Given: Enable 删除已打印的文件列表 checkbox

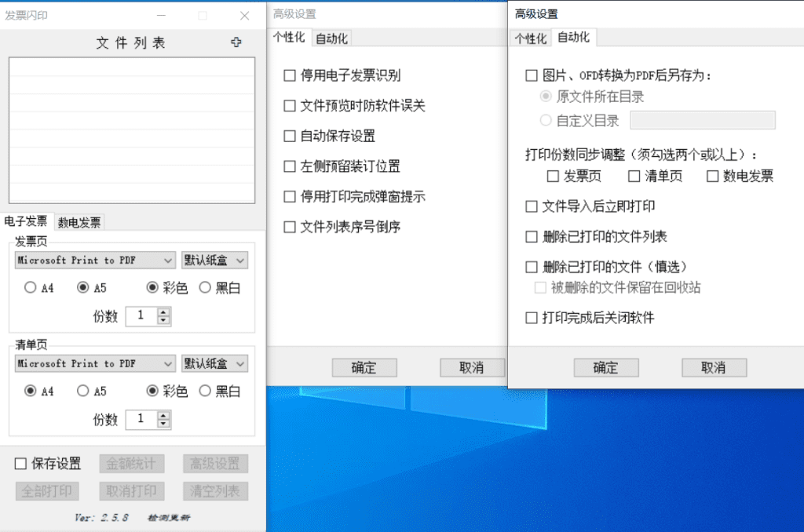Looking at the screenshot, I should (532, 237).
